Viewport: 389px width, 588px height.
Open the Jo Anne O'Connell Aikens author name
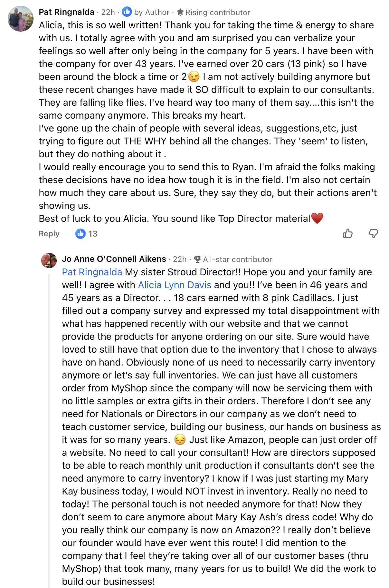coord(114,259)
